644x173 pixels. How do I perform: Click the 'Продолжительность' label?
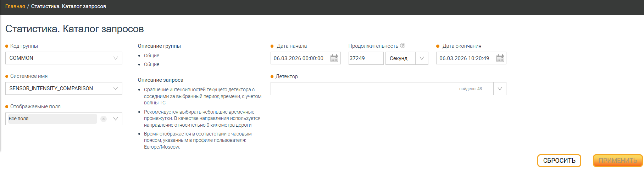pos(373,46)
